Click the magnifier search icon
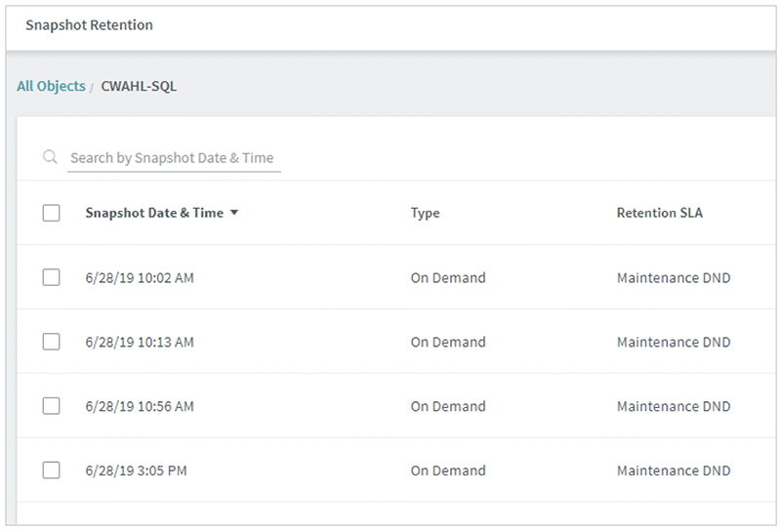This screenshot has height=532, width=781. 50,157
